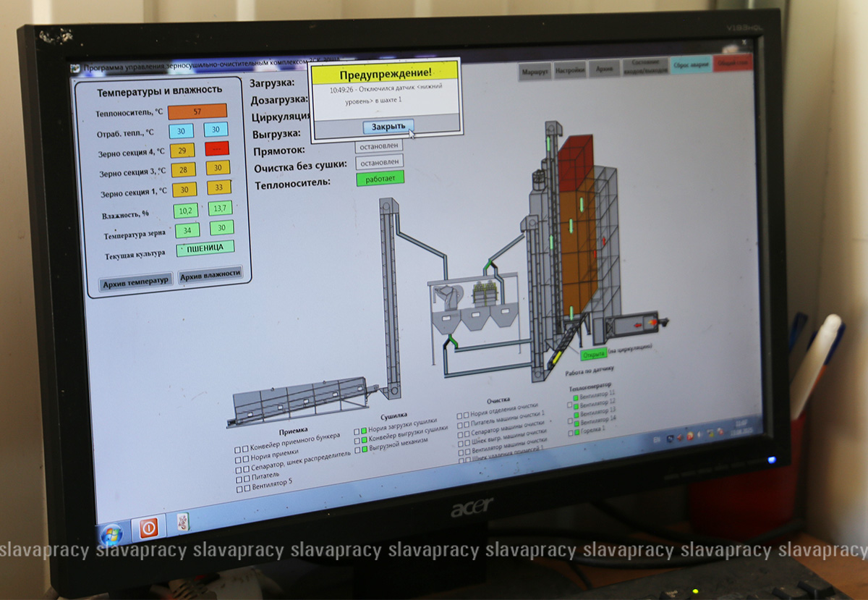
Task: Click the Влажность value 10,2
Action: [185, 211]
